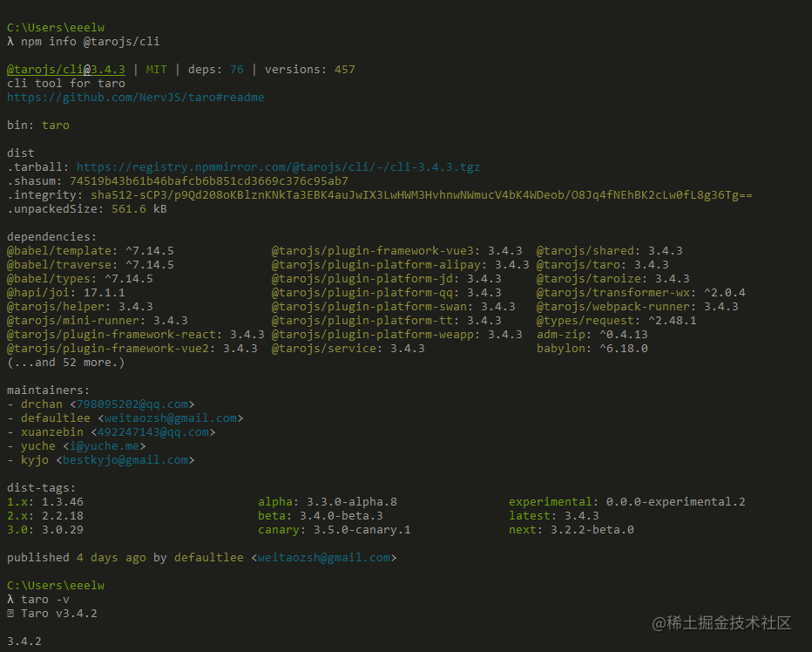Click the deps count '76'
The width and height of the screenshot is (812, 652).
[x=237, y=70]
